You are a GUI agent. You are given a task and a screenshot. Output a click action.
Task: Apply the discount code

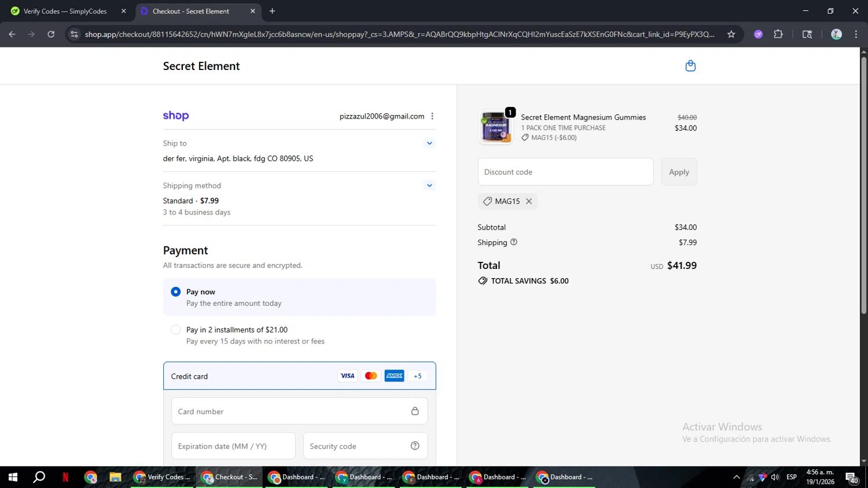point(679,172)
